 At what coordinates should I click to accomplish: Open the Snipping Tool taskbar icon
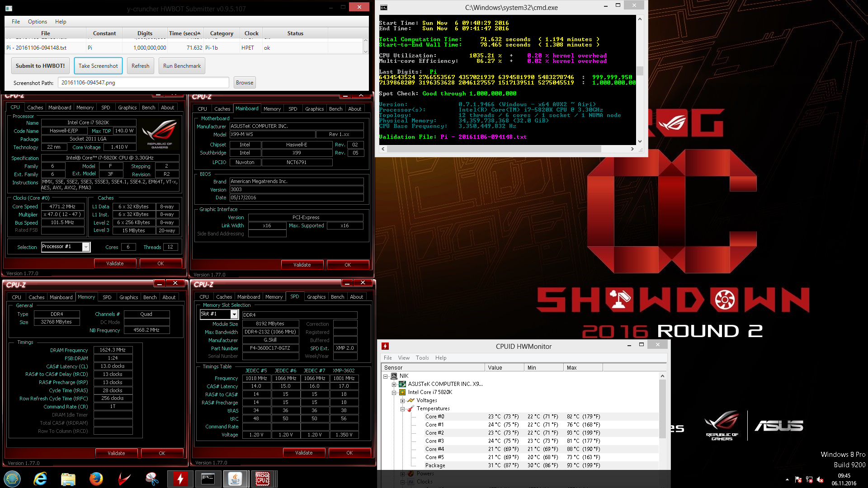[x=152, y=479]
